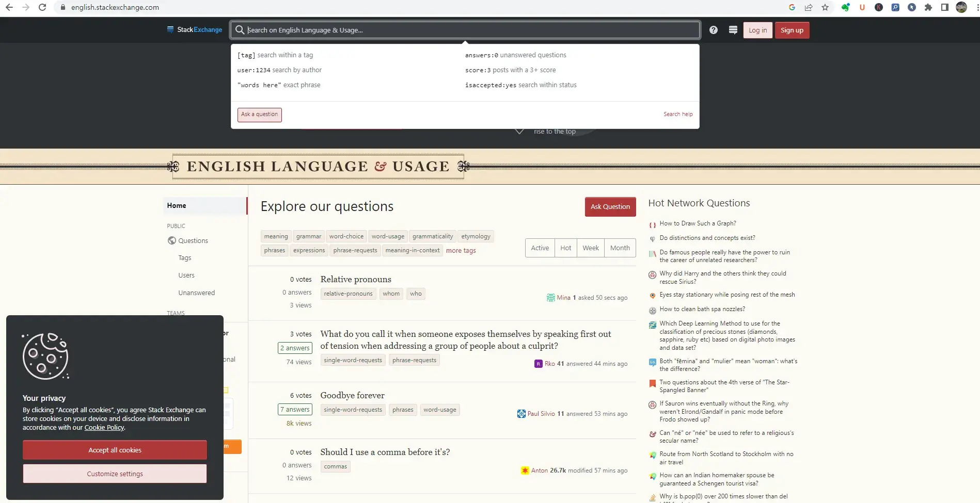Viewport: 980px width, 503px height.
Task: Open the StackExchange logo menu
Action: [x=194, y=30]
